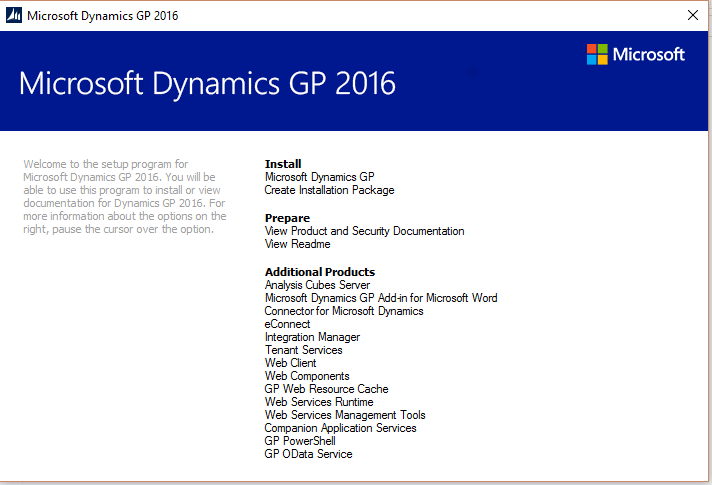Click the Web Components link

pyautogui.click(x=307, y=376)
